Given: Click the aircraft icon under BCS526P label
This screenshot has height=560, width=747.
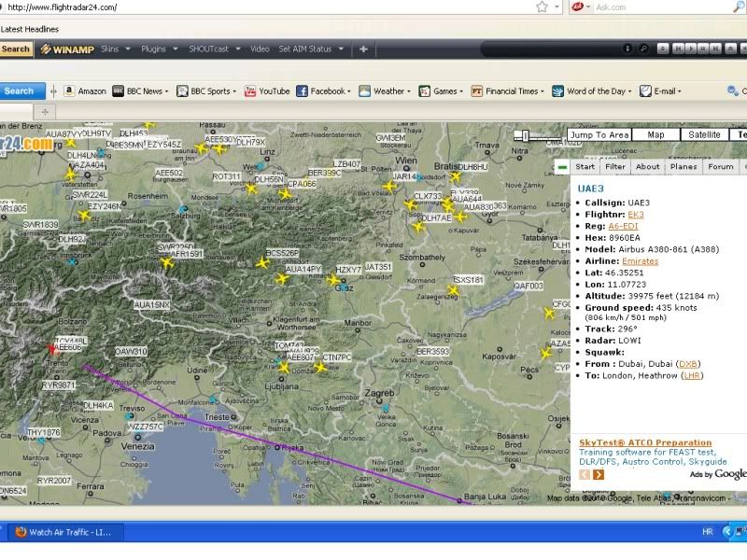Looking at the screenshot, I should [262, 263].
